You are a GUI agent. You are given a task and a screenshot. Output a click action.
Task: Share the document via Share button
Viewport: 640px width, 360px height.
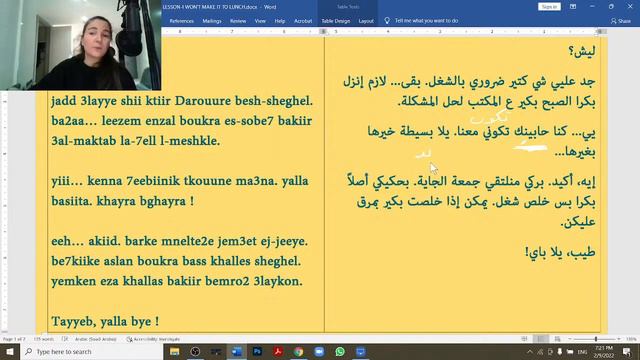click(621, 21)
